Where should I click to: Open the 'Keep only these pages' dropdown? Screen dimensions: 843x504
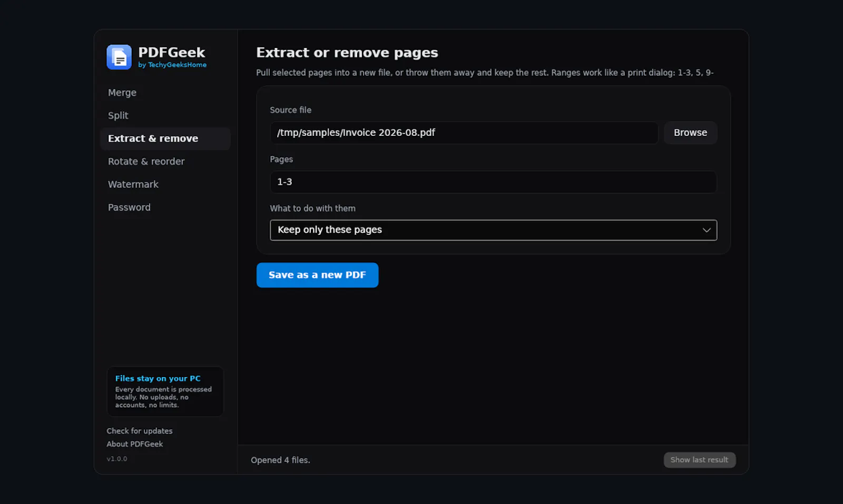[x=493, y=230]
